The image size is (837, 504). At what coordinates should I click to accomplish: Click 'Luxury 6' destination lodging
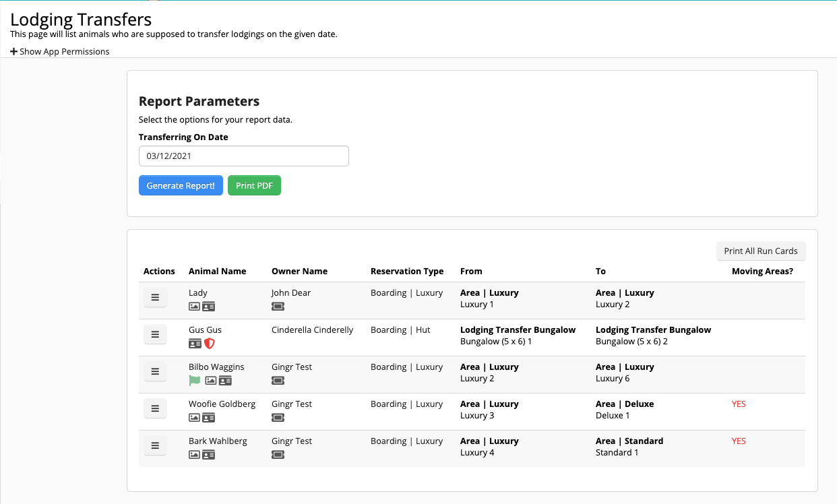(613, 379)
